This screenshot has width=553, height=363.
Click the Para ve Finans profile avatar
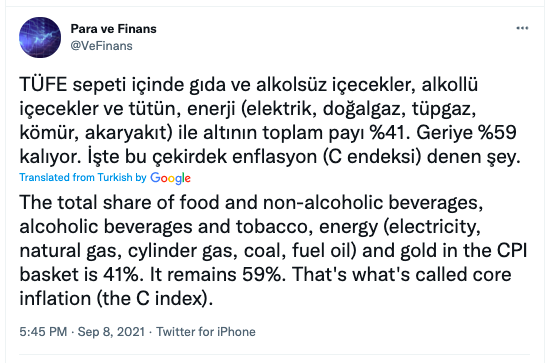[x=40, y=37]
